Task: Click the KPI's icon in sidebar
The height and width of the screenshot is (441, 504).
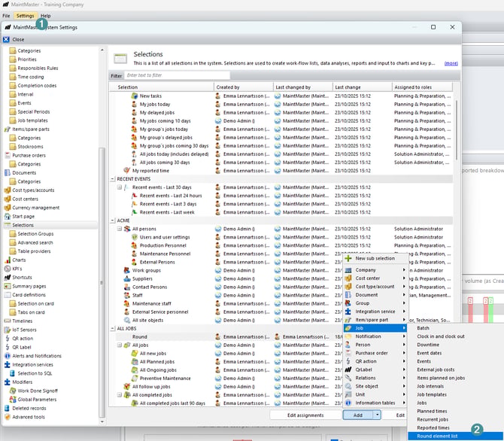Action: tap(8, 269)
